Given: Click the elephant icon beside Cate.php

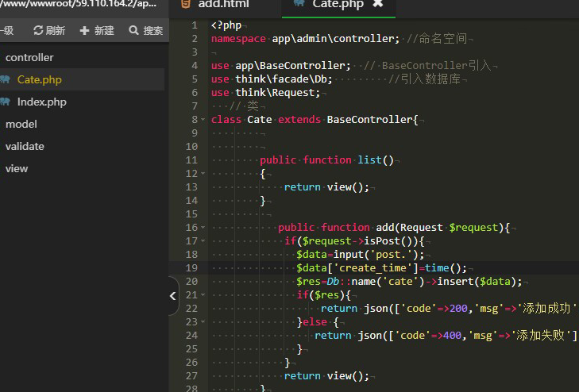Looking at the screenshot, I should [x=6, y=79].
